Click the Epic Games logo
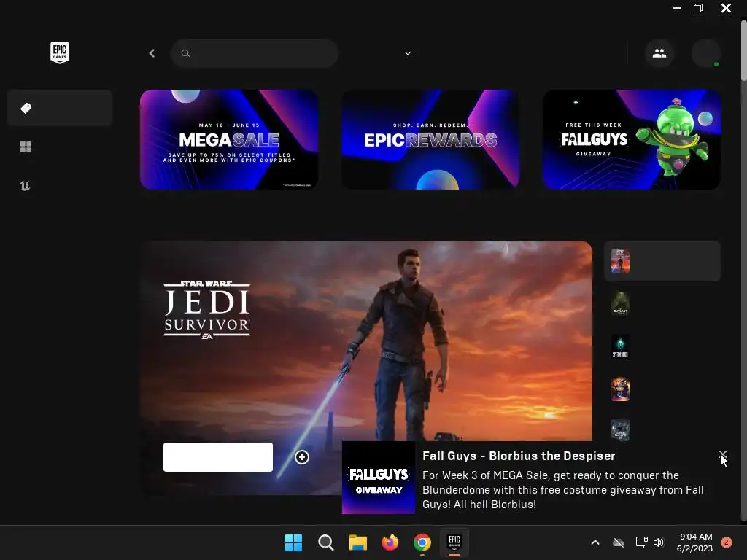Viewport: 747px width, 560px height. [x=60, y=52]
